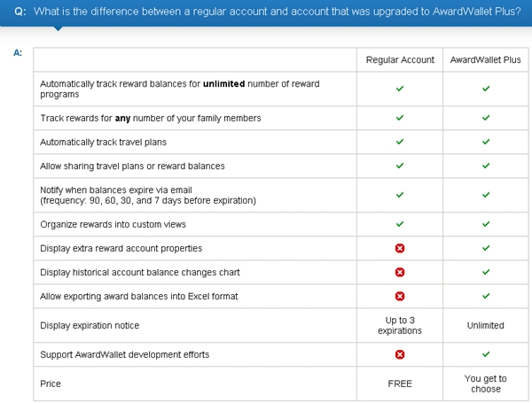Click red X for extra reward account properties
The height and width of the screenshot is (403, 532).
click(400, 248)
